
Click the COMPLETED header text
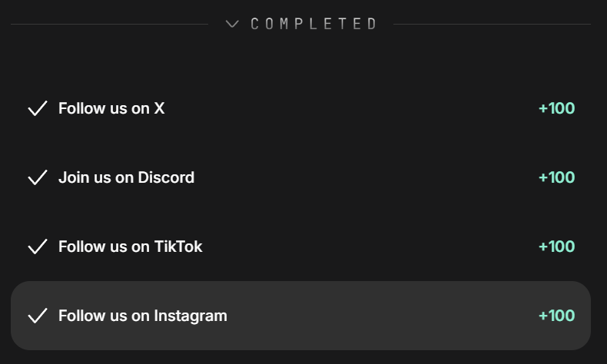(x=314, y=25)
